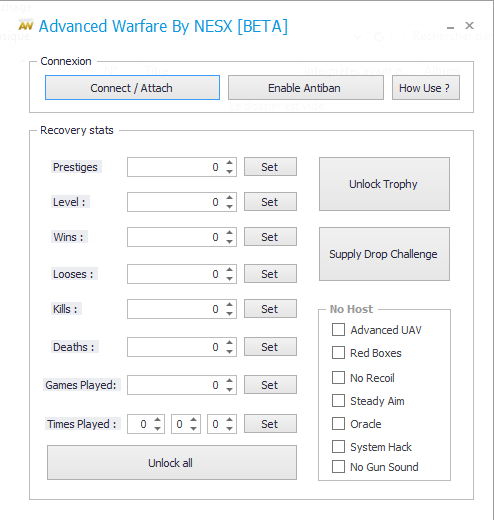
Task: Increase Kills with up arrow
Action: pos(229,304)
